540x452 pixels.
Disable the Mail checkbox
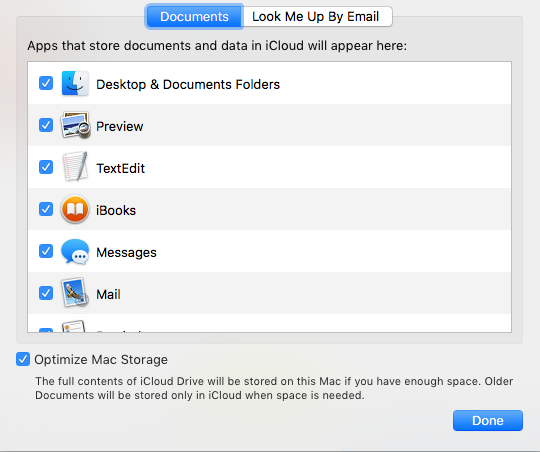tap(46, 293)
